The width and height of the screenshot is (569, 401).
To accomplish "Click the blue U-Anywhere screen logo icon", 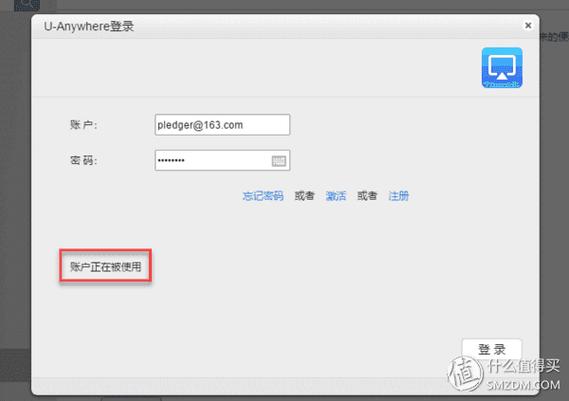I will (502, 68).
